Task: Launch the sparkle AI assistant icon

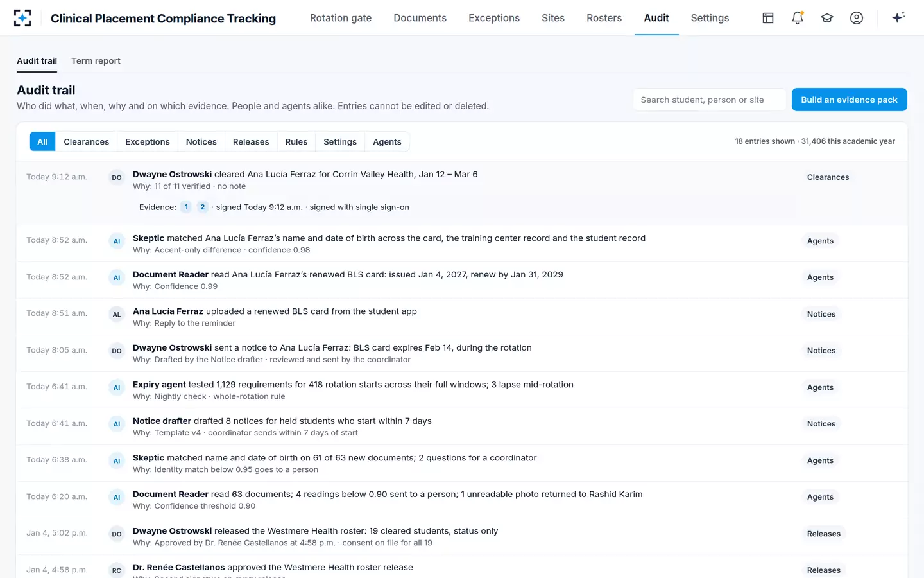Action: [x=898, y=17]
